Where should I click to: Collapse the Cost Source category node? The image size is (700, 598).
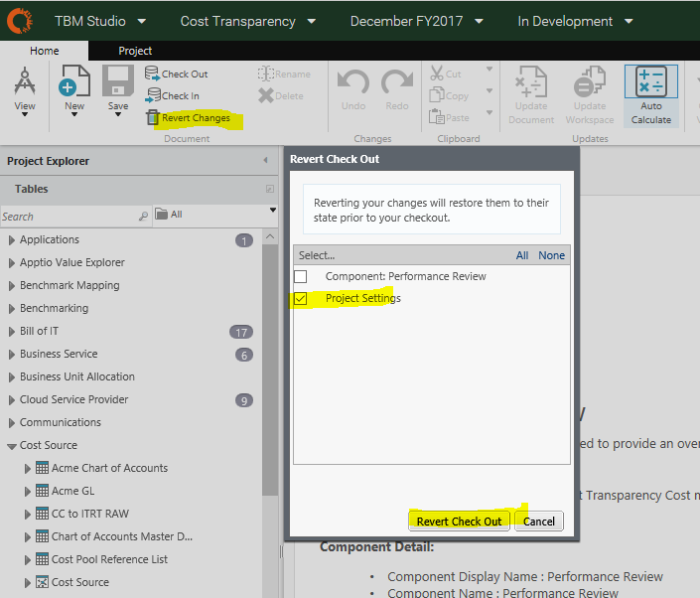click(12, 446)
